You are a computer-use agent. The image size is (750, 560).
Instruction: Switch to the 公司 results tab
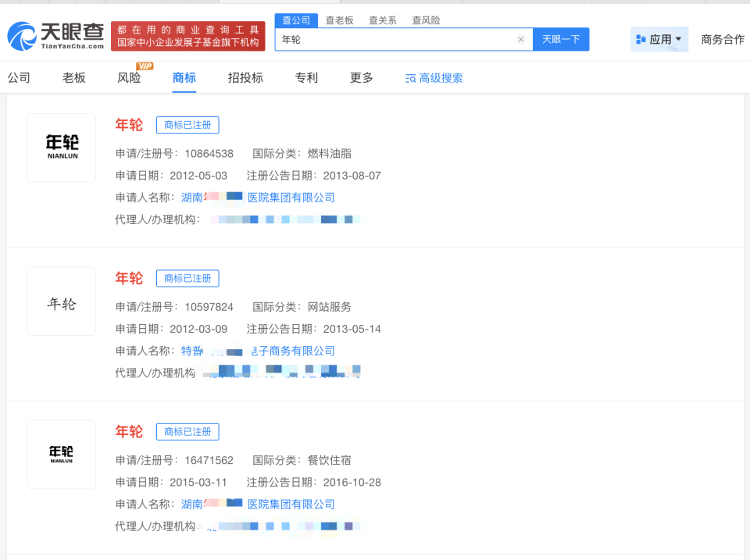[19, 77]
